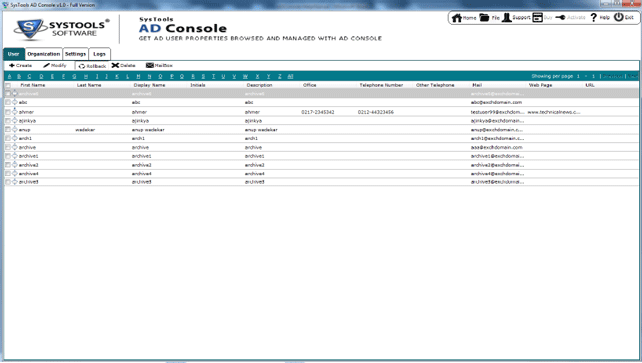
Task: Filter users by letter M
Action: coord(138,77)
